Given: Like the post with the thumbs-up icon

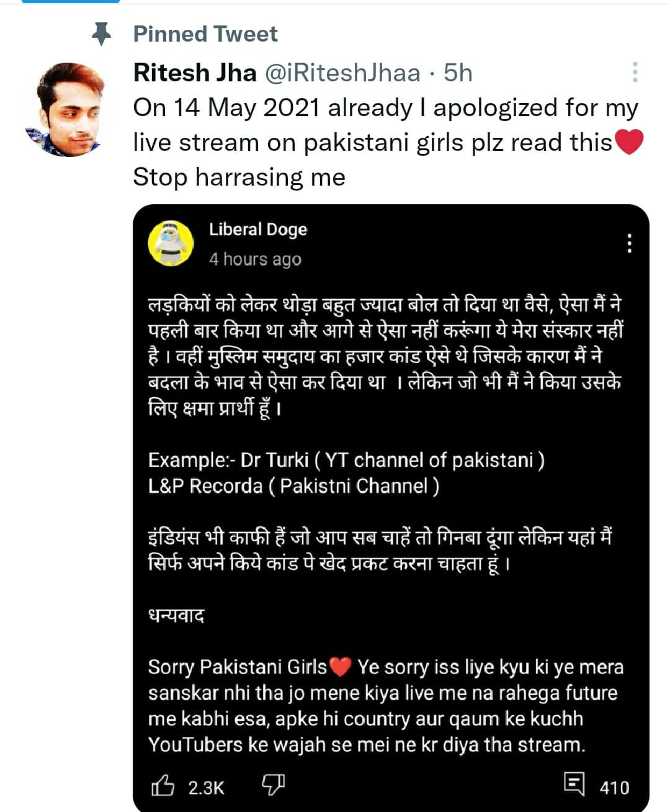Looking at the screenshot, I should (x=163, y=786).
